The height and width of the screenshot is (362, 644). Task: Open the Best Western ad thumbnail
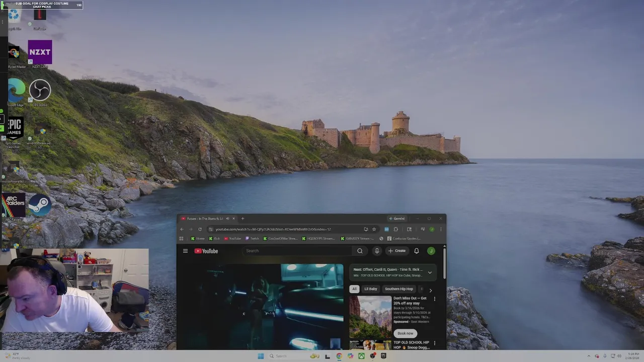point(370,317)
